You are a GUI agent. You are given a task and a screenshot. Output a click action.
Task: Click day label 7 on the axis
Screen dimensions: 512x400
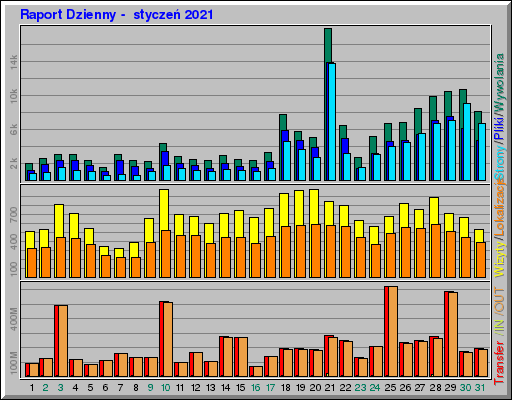pyautogui.click(x=121, y=388)
